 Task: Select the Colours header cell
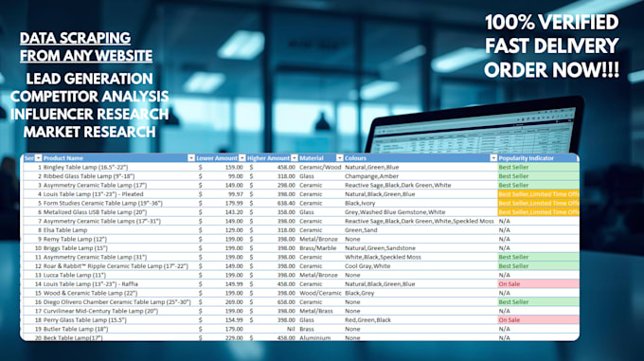pyautogui.click(x=420, y=158)
